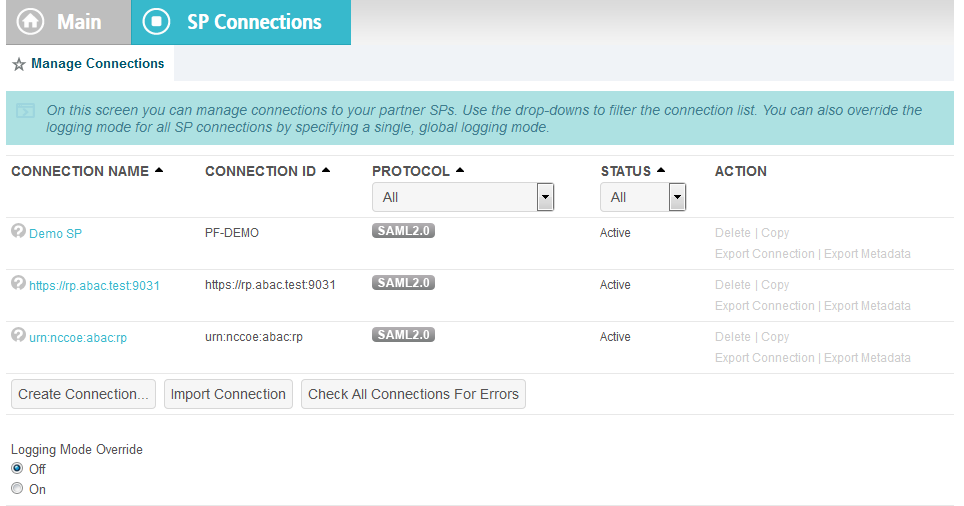Click Check All Connections For Errors
The height and width of the screenshot is (506, 964).
point(413,394)
